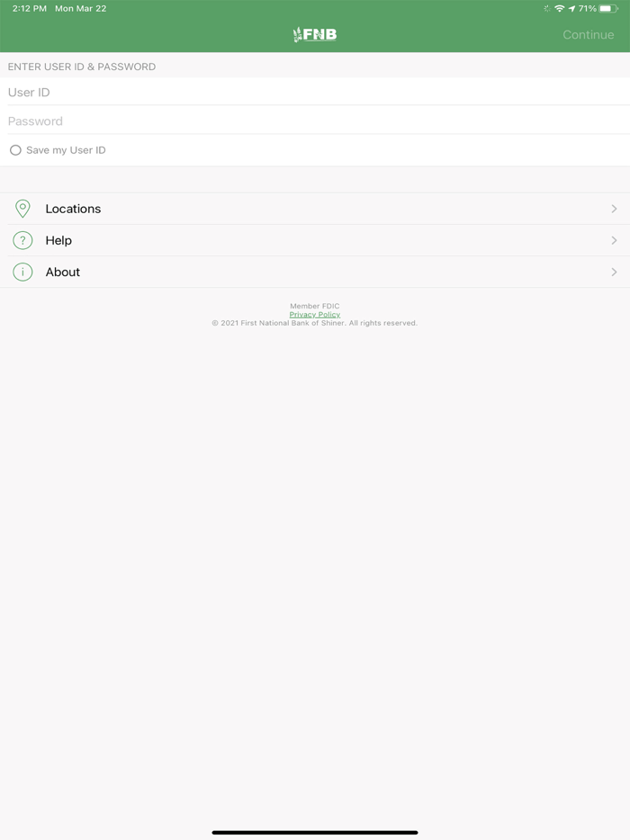Expand the About row chevron
The width and height of the screenshot is (630, 840).
(614, 273)
